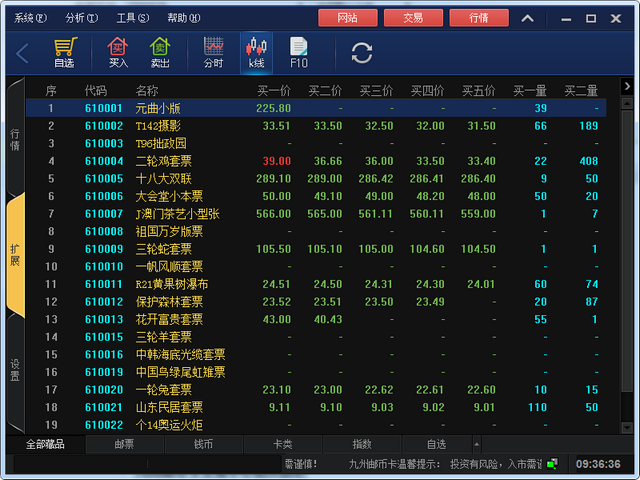Switch to 卡类 bottom tab
Screen dimensions: 640x480
tap(282, 444)
